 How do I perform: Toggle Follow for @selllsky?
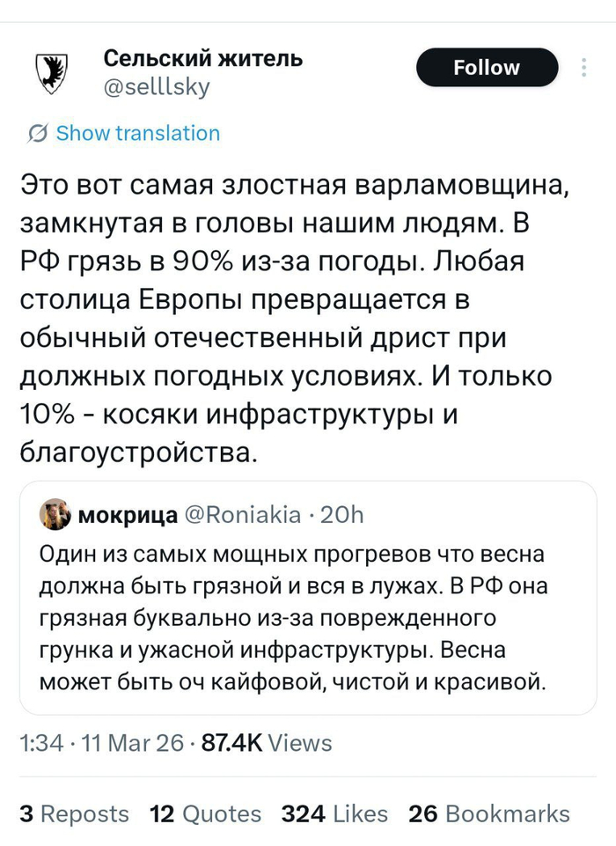[487, 67]
